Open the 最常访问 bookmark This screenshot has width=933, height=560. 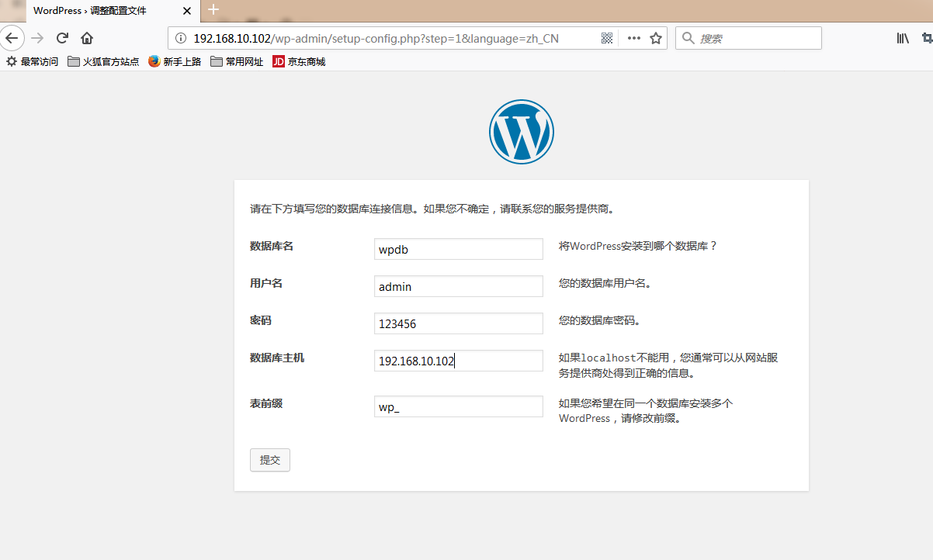click(33, 61)
